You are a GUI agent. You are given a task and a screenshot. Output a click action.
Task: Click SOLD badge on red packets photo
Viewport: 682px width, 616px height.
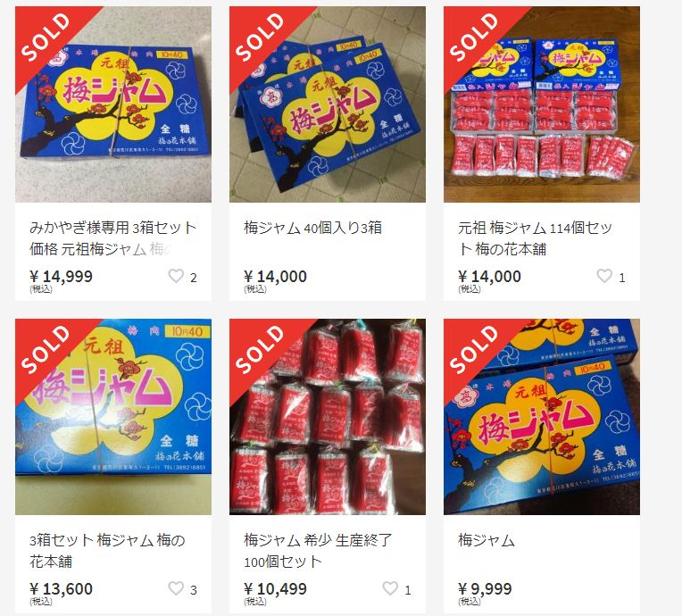[x=260, y=349]
